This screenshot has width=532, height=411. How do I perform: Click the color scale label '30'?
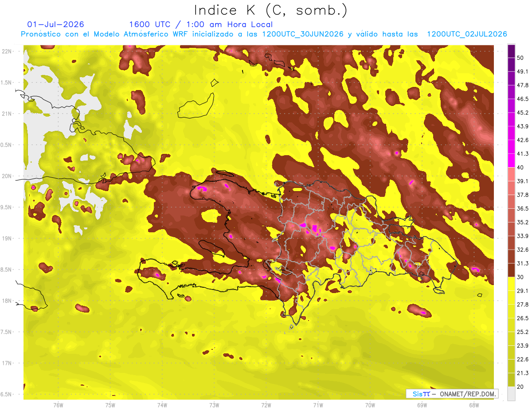click(520, 277)
